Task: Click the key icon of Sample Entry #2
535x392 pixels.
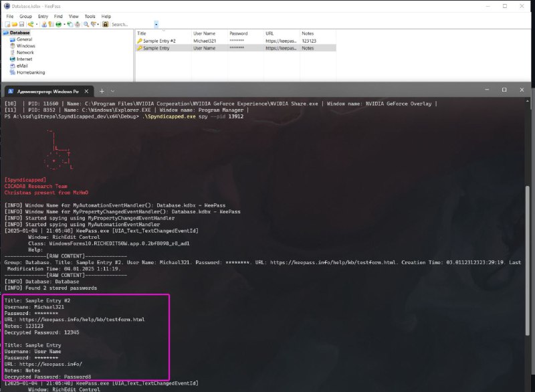Action: coord(139,41)
